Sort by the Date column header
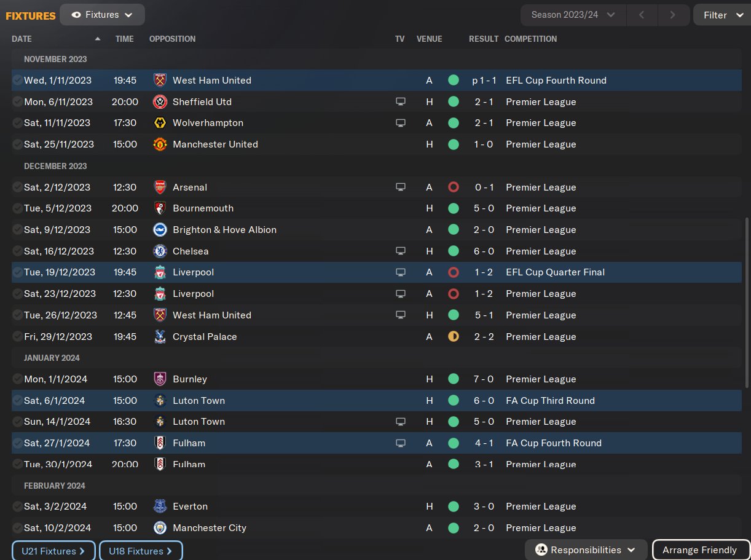This screenshot has width=751, height=560. (22, 39)
